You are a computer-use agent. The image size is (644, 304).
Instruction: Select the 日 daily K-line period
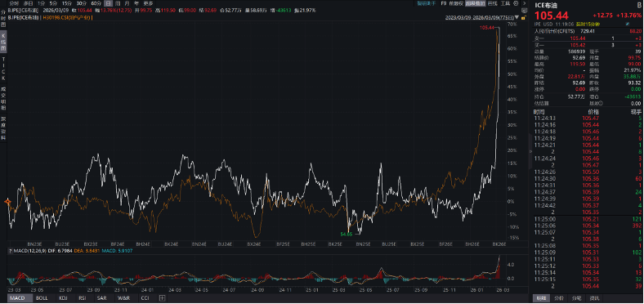tap(108, 3)
